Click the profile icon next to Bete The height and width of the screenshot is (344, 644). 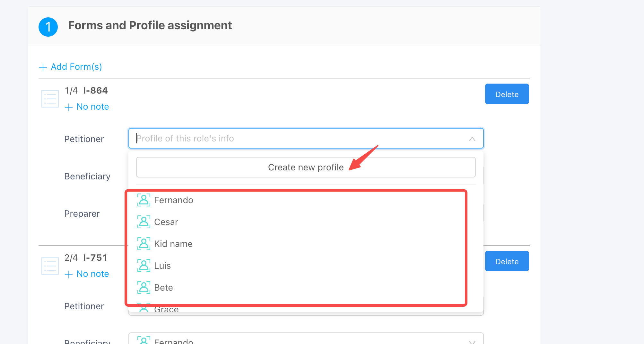coord(144,287)
